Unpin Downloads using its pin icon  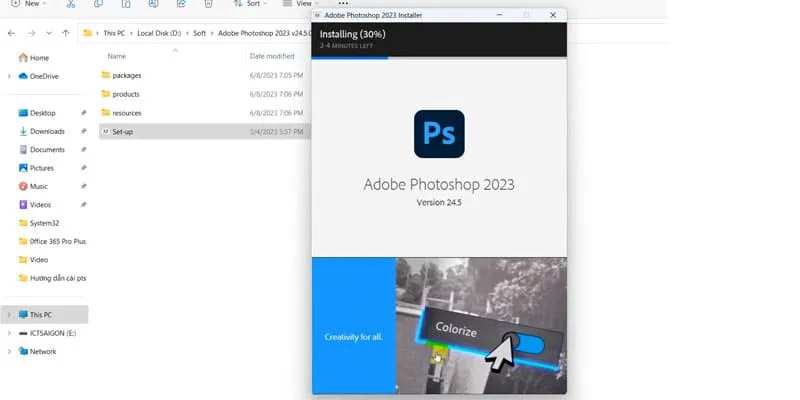click(84, 131)
